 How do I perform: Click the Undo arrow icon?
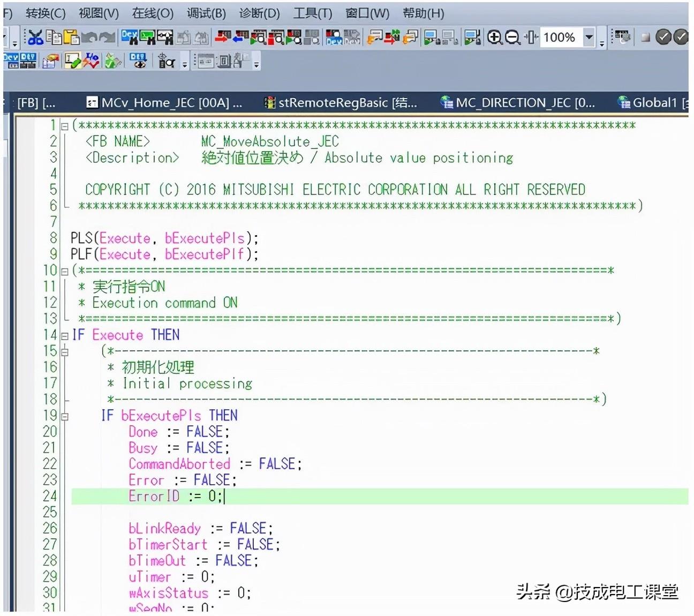click(x=89, y=37)
